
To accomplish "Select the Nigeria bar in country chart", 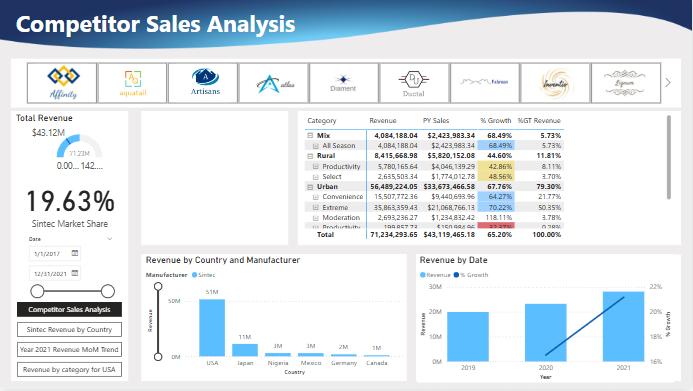I will [x=278, y=354].
